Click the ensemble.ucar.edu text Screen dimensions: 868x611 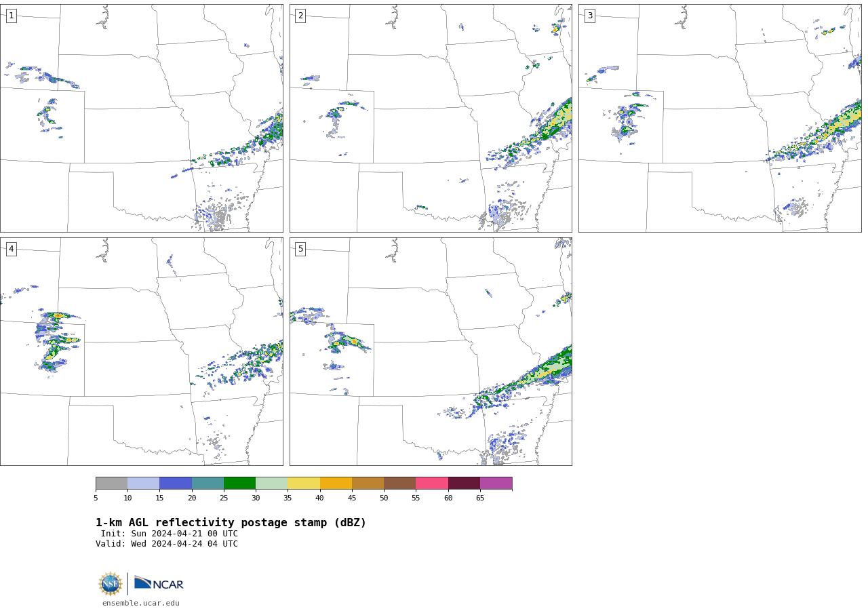[141, 604]
